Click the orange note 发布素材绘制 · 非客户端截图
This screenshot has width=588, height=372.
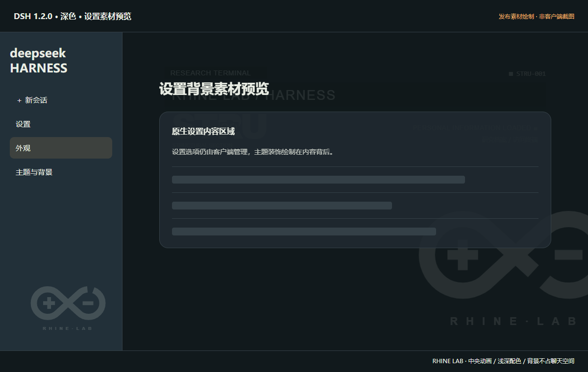point(537,17)
